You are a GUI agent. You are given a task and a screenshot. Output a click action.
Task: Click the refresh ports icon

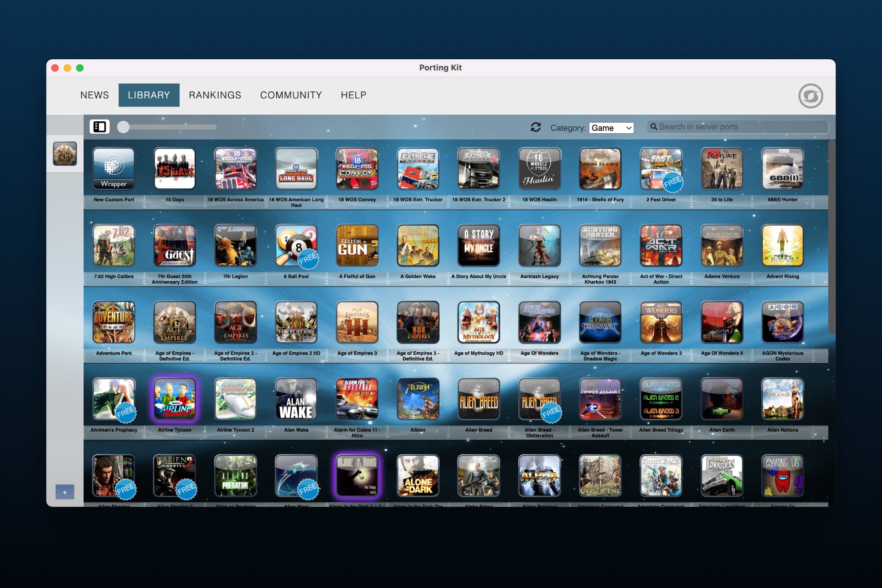(536, 127)
